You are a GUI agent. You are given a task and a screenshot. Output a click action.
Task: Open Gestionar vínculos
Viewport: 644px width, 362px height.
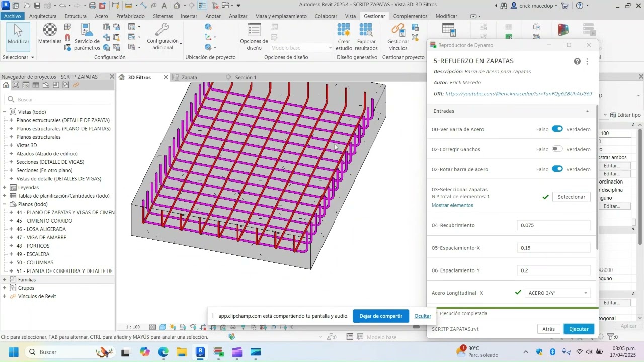(x=398, y=37)
